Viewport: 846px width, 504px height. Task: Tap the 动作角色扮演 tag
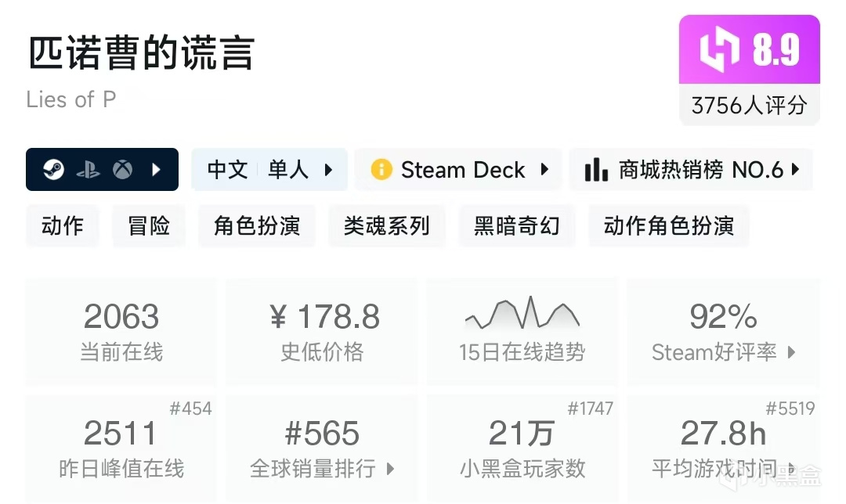pos(669,226)
